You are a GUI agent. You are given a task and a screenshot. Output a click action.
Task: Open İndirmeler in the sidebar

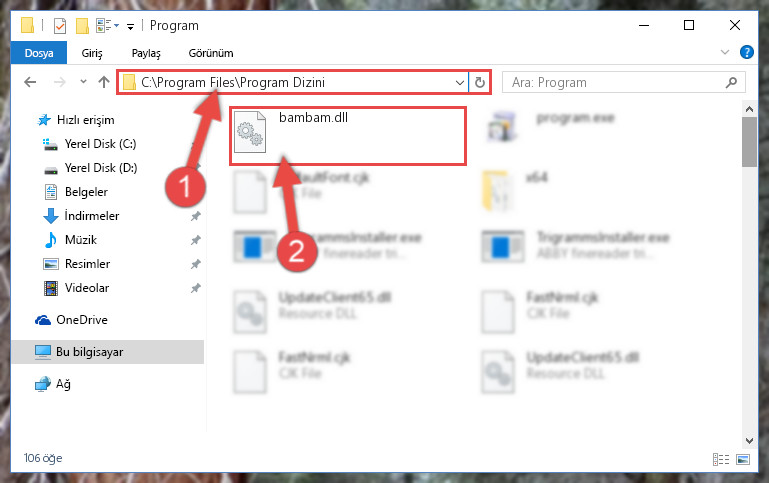click(x=92, y=216)
